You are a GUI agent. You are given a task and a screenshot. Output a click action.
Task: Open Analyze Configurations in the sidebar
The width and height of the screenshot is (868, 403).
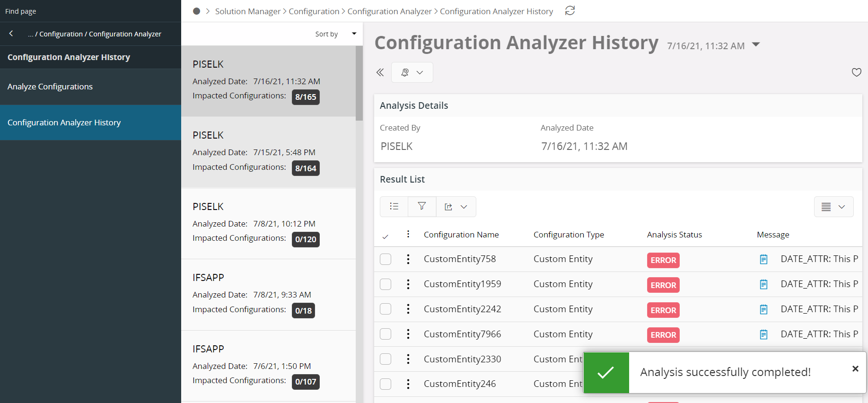coord(50,87)
